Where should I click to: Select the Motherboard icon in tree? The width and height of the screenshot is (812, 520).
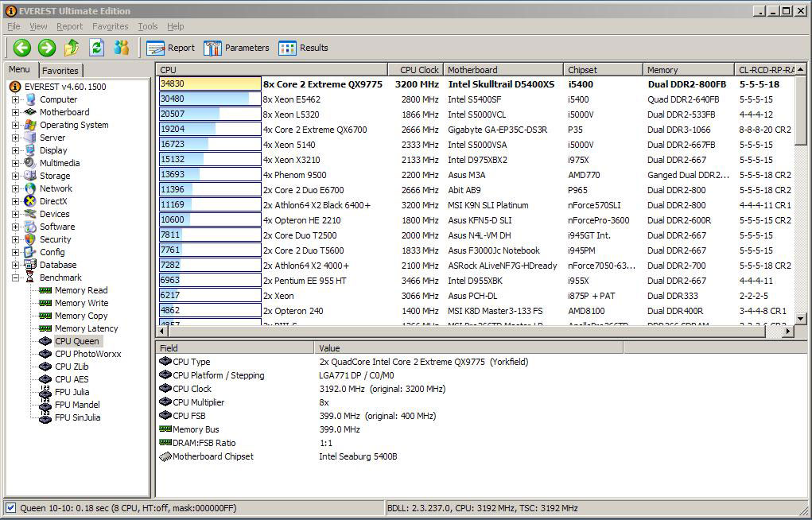tap(30, 112)
